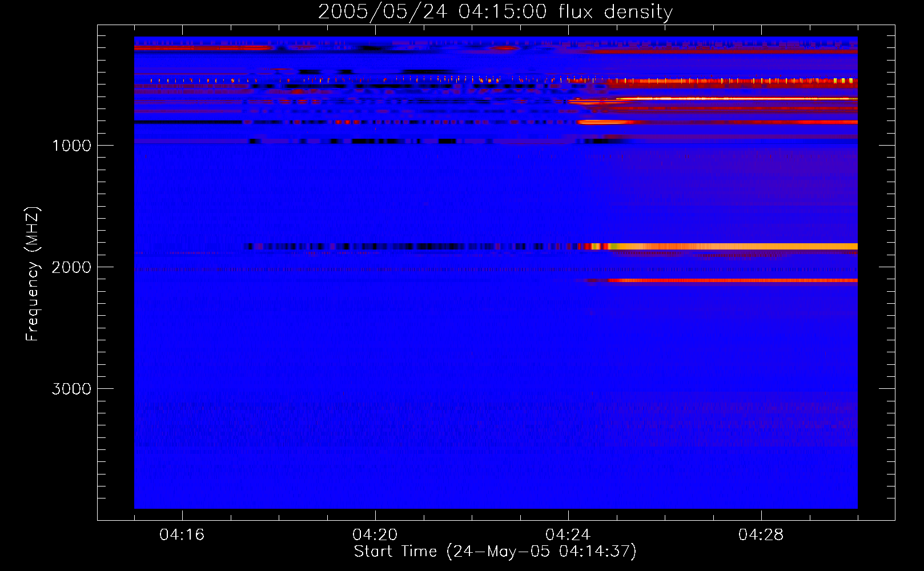Click the 04:20 time axis label

coord(375,535)
